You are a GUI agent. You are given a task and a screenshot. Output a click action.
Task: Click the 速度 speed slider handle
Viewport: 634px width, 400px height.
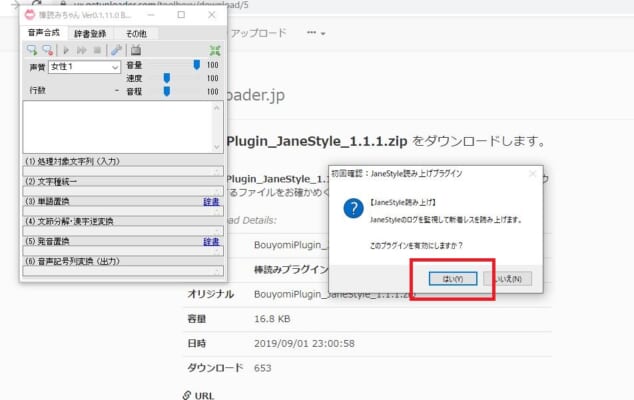167,78
